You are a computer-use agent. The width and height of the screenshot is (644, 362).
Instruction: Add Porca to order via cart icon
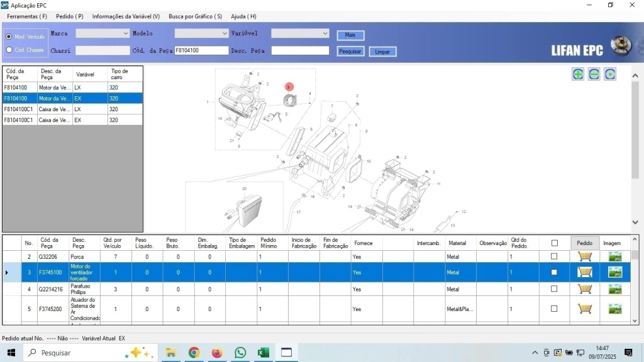[585, 256]
